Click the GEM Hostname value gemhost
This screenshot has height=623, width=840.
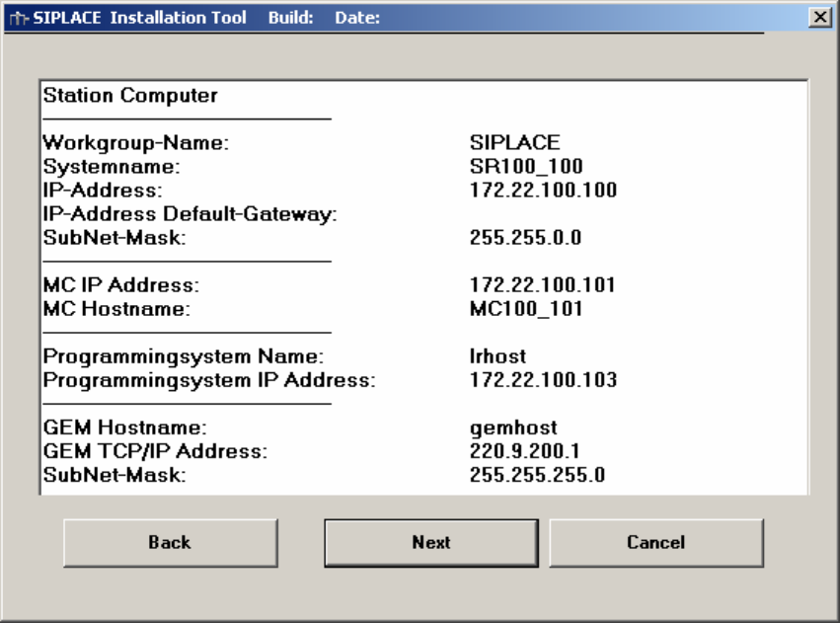pos(513,428)
